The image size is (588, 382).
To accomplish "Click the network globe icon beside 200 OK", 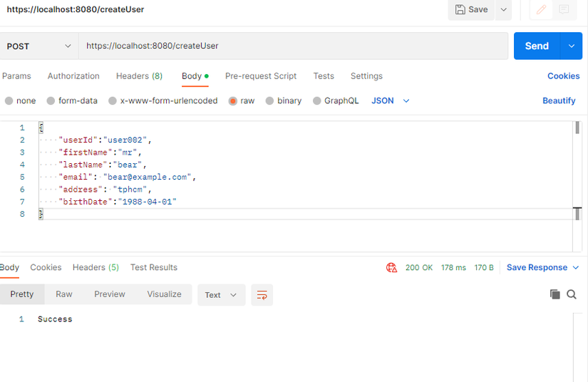I will point(391,268).
